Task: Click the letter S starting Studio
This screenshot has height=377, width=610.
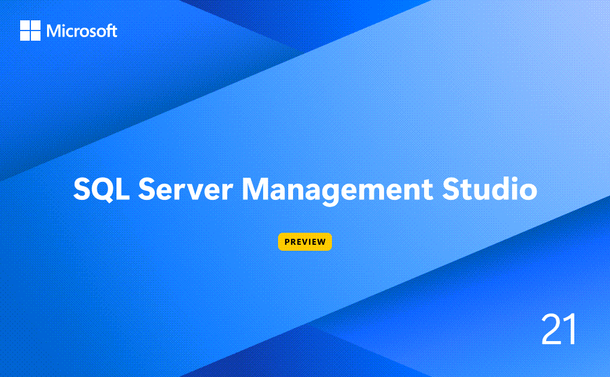Action: coord(451,189)
